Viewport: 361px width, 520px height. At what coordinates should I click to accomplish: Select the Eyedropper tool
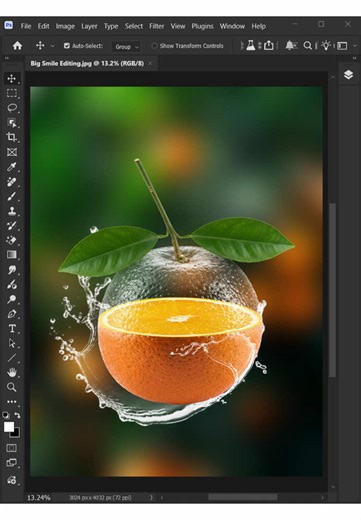pyautogui.click(x=12, y=167)
